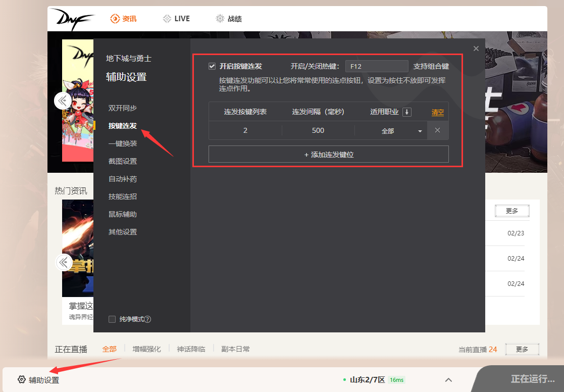Click the sort arrow icon next to 适用职业
This screenshot has height=392, width=564.
(x=407, y=112)
